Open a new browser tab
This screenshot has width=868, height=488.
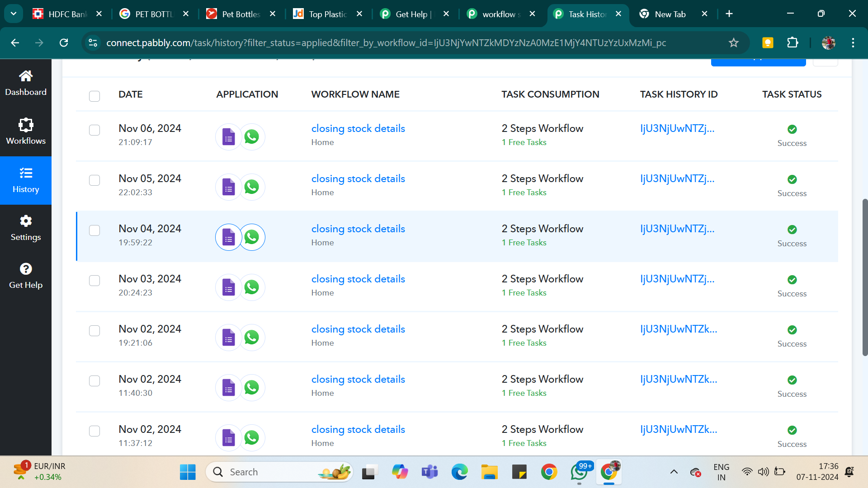click(x=729, y=14)
